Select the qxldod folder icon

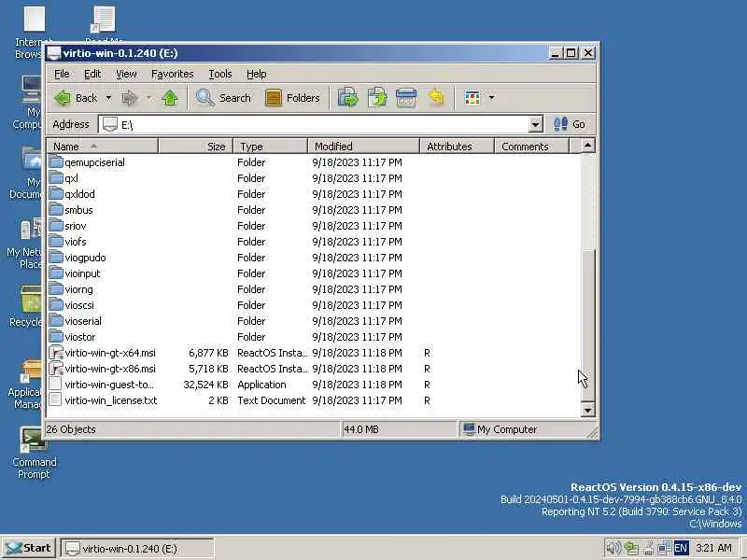point(56,194)
